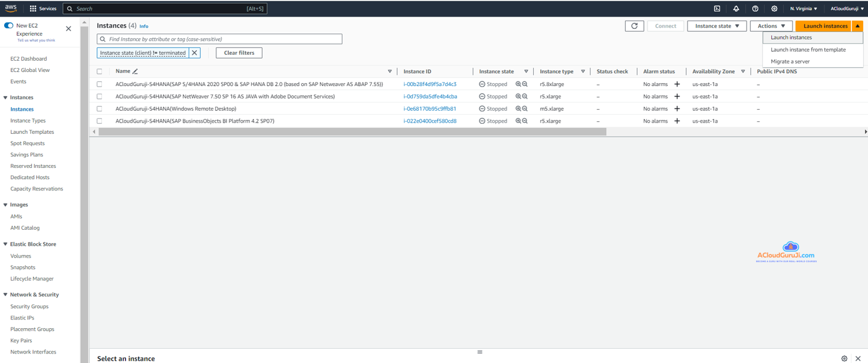Open table preferences gear icon at bottom

pyautogui.click(x=844, y=358)
